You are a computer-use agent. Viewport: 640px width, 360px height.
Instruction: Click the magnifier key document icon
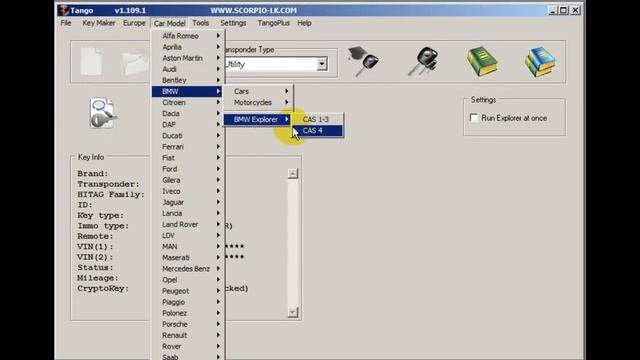[x=102, y=113]
